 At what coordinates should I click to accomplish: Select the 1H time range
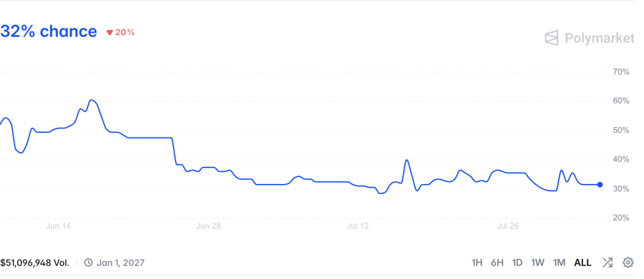[x=477, y=263]
